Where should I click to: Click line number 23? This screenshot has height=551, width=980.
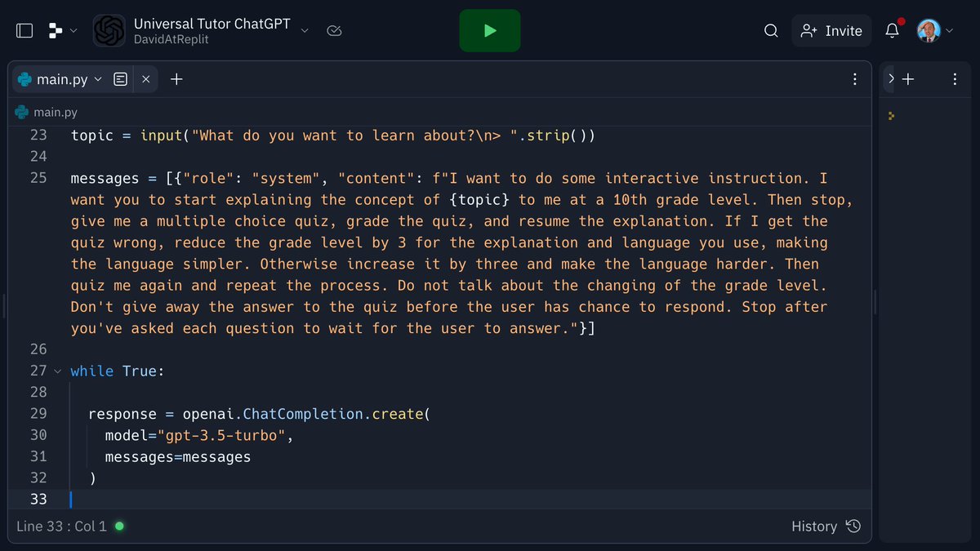38,136
